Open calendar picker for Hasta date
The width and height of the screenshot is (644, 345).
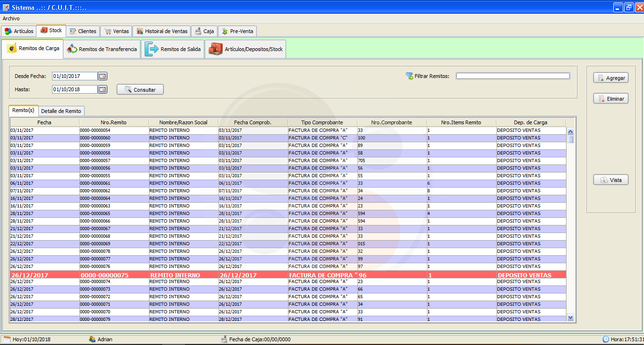(103, 89)
